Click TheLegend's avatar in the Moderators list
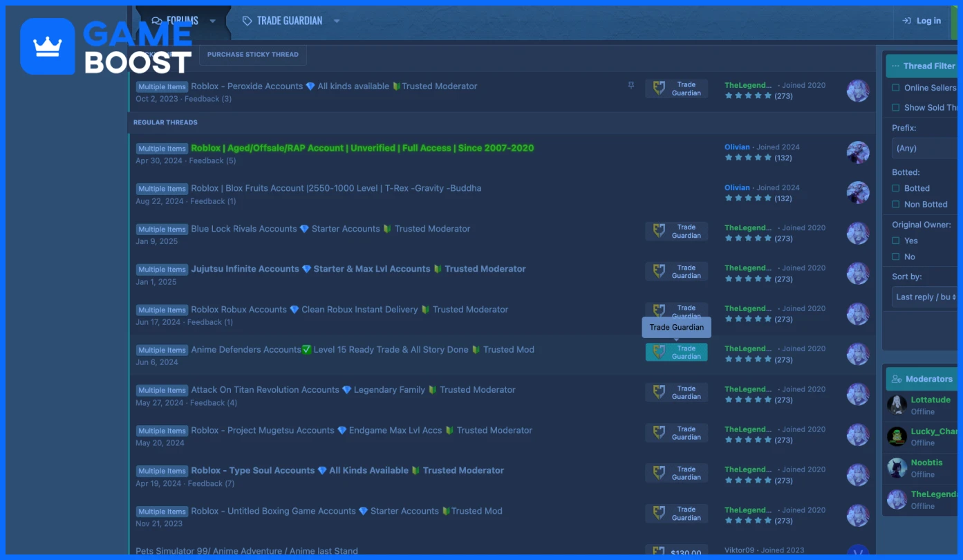Image resolution: width=963 pixels, height=560 pixels. pos(897,499)
